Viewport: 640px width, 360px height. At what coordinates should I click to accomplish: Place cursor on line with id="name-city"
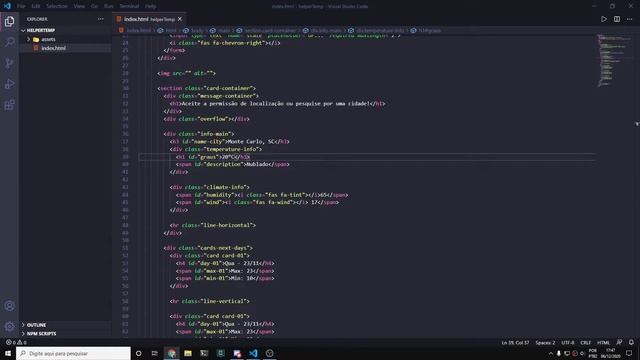(230, 142)
